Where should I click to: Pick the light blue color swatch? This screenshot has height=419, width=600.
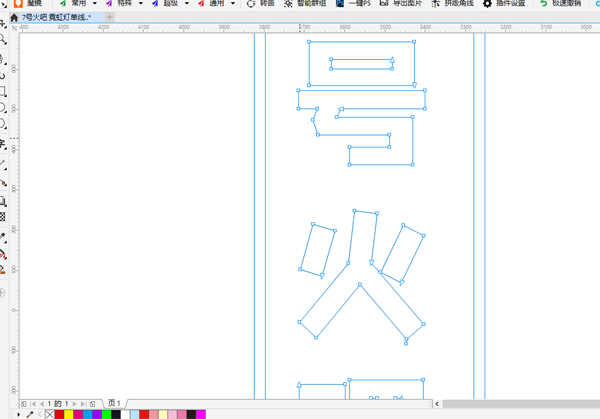tap(135, 414)
